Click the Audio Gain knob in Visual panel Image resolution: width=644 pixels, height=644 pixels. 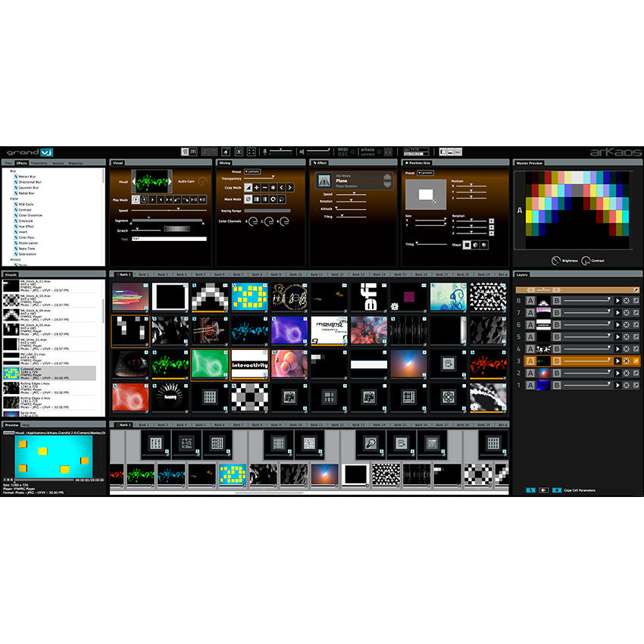click(202, 181)
